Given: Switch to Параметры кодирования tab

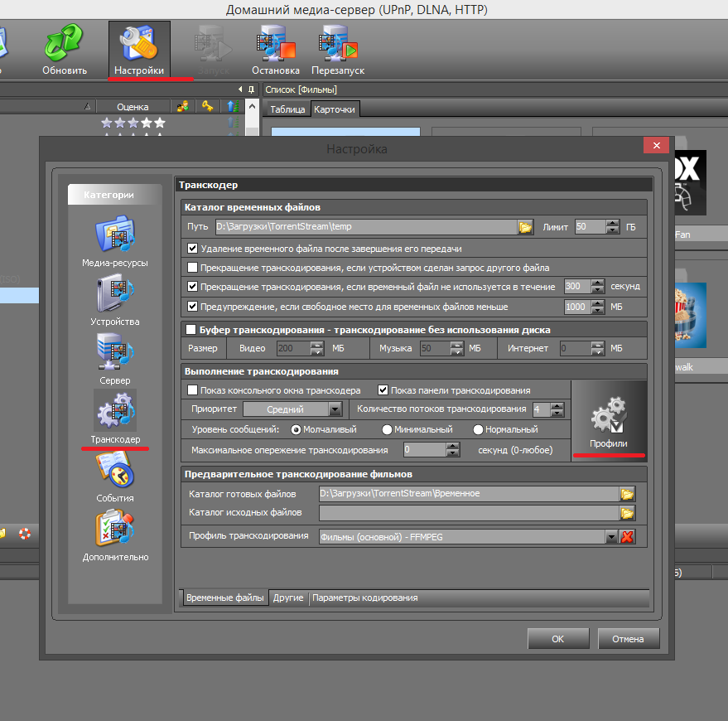Looking at the screenshot, I should point(364,598).
